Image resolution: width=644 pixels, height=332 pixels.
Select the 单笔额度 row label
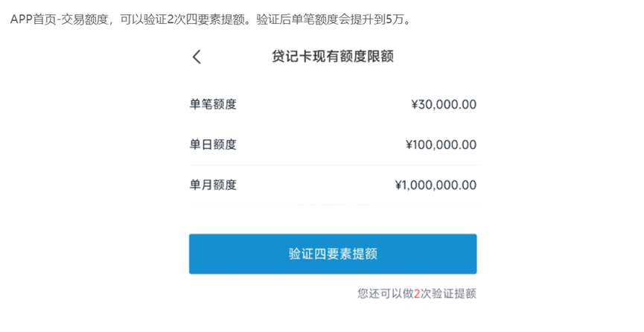(213, 104)
